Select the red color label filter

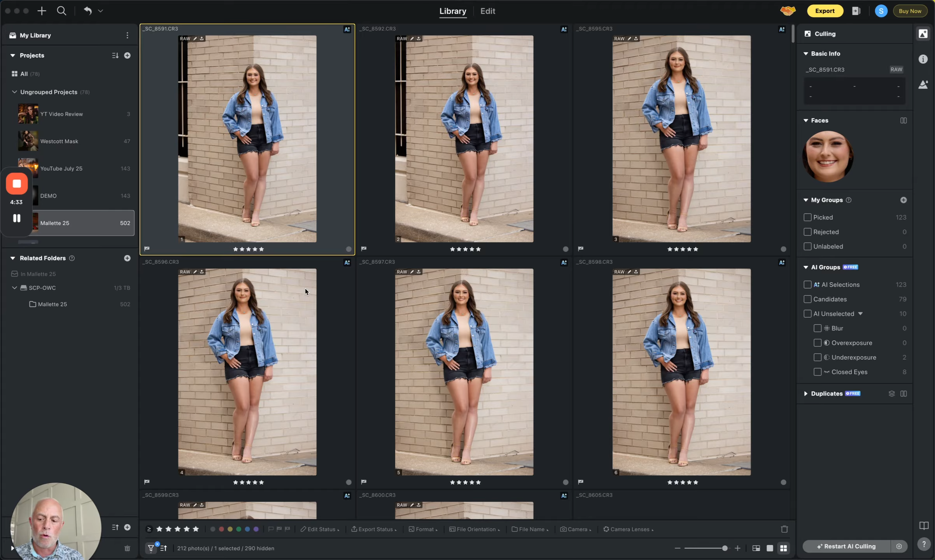coord(221,529)
